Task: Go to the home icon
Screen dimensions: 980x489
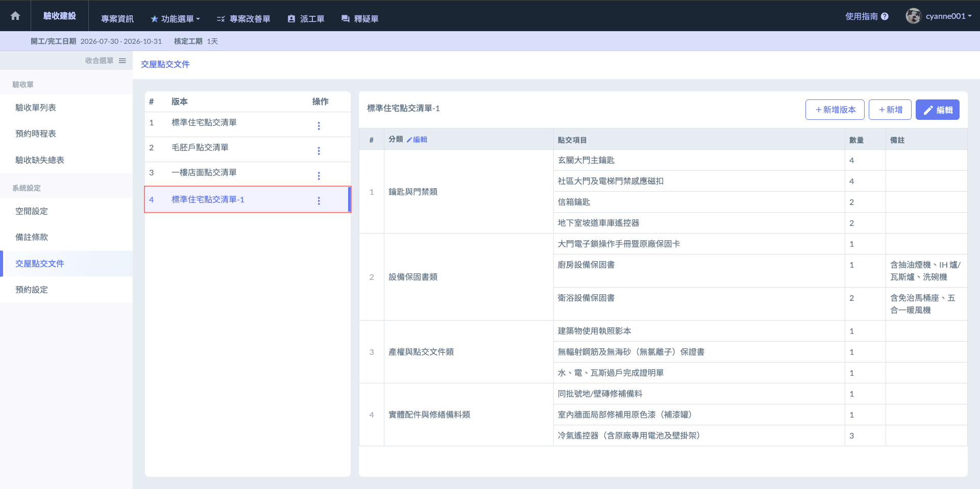Action: coord(15,16)
